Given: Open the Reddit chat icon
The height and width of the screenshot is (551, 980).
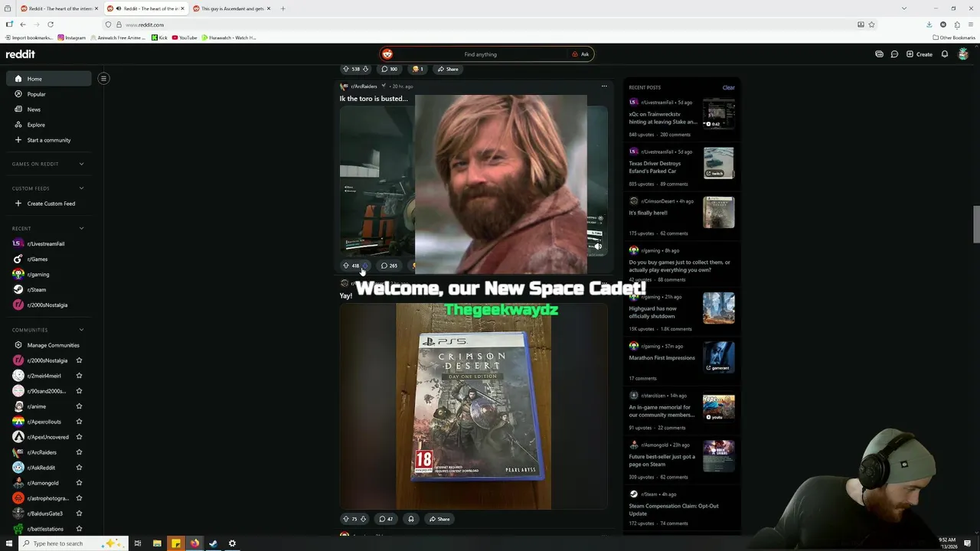Looking at the screenshot, I should pos(894,54).
